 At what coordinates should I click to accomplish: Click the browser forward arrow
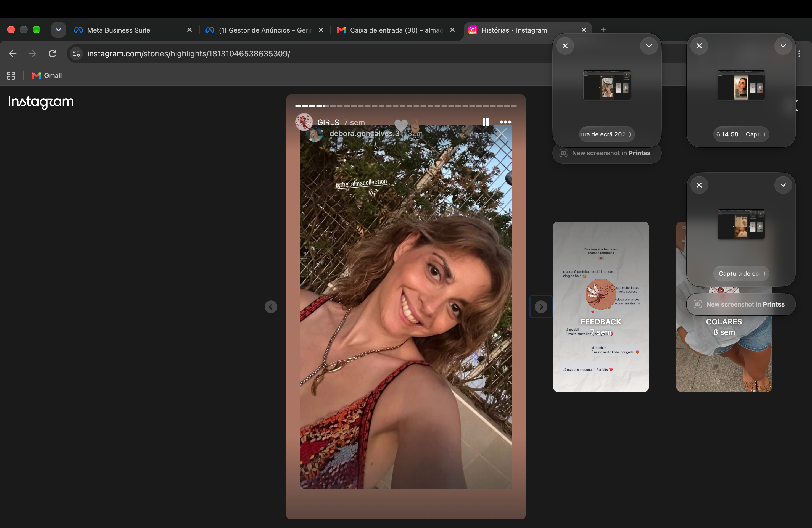pyautogui.click(x=32, y=54)
